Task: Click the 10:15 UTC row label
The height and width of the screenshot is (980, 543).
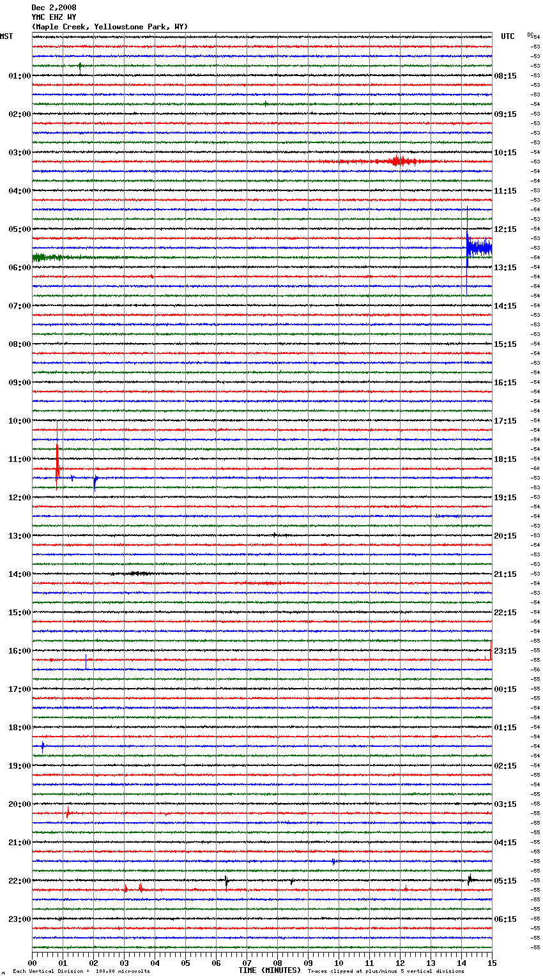Action: [505, 153]
